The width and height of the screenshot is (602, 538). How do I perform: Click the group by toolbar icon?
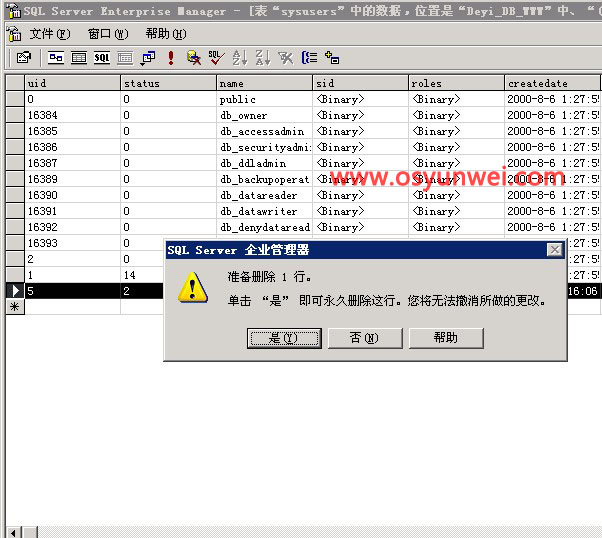309,58
